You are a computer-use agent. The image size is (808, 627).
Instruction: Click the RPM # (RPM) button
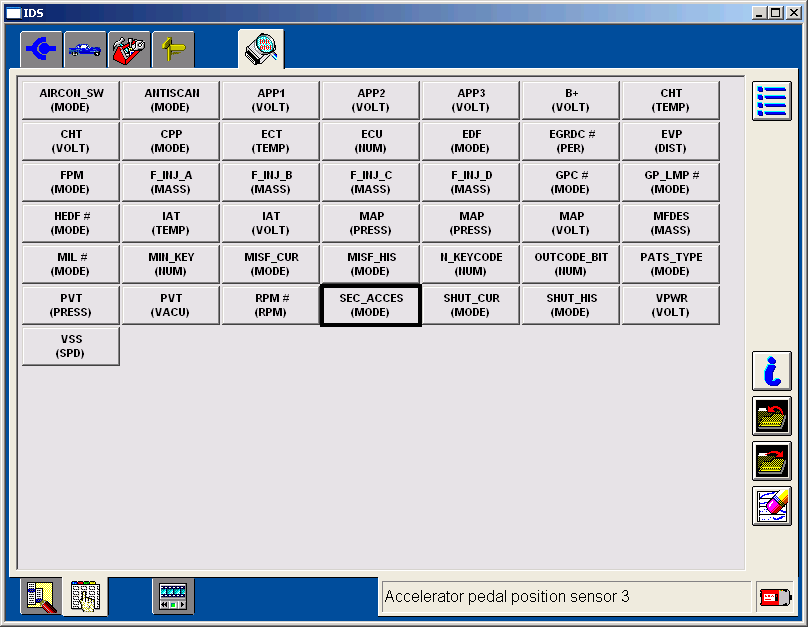click(x=271, y=305)
